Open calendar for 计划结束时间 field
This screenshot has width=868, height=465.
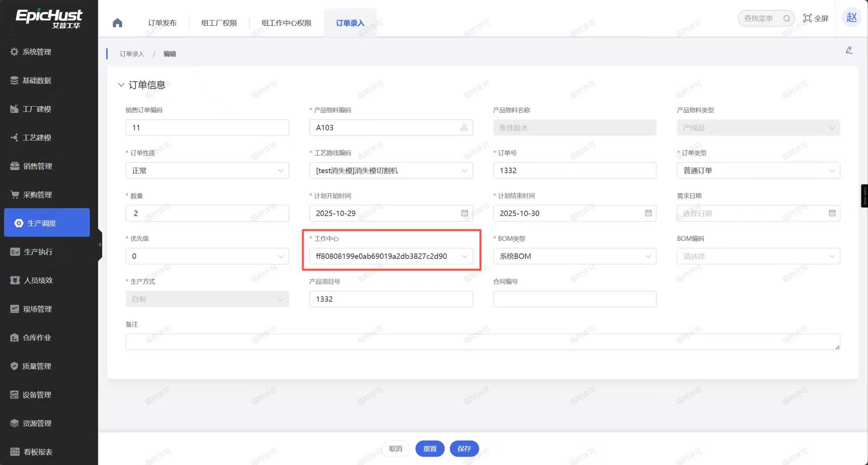(x=648, y=213)
